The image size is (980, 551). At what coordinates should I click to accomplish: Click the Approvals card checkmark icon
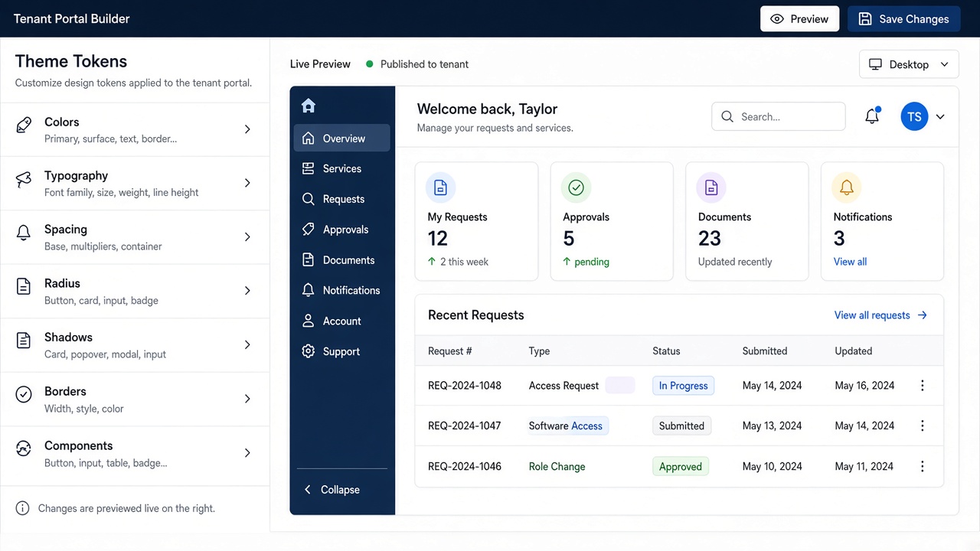[x=576, y=187]
